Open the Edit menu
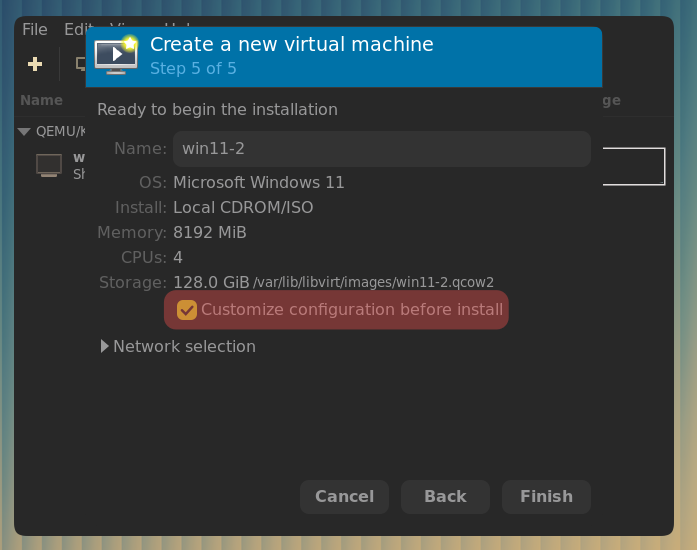 (x=74, y=30)
